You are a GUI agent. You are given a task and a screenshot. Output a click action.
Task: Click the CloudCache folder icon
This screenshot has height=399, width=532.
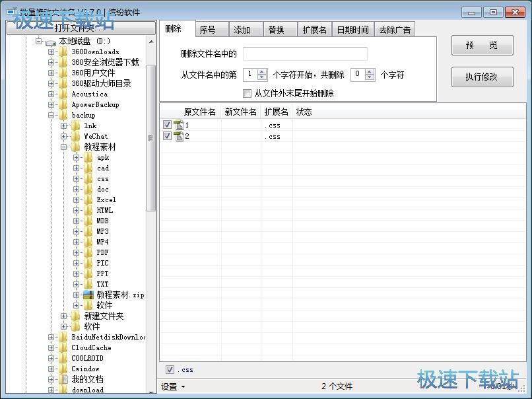point(63,347)
